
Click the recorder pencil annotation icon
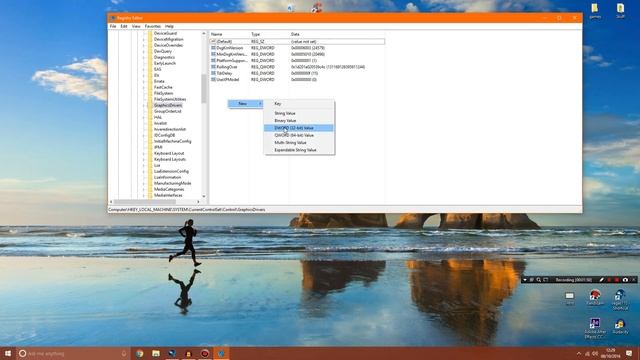[601, 280]
